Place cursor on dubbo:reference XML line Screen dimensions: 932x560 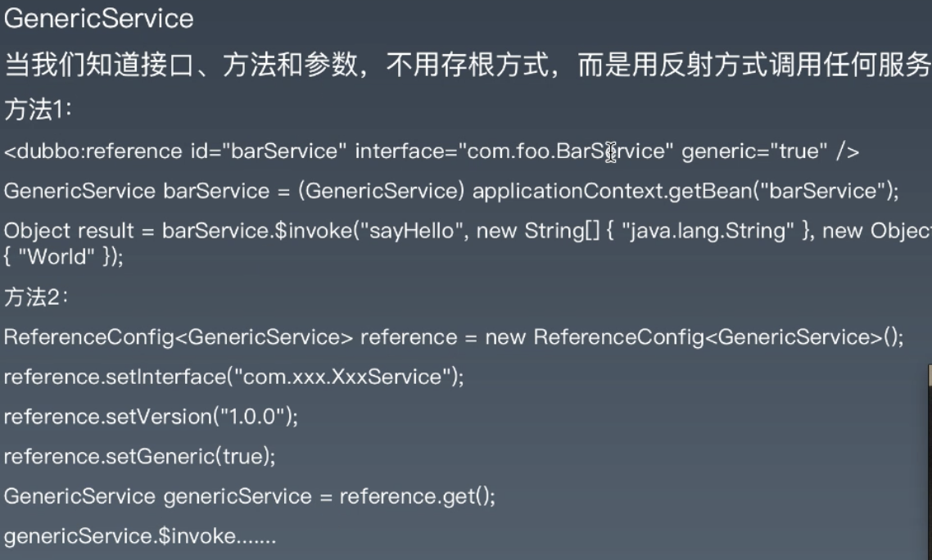(432, 151)
